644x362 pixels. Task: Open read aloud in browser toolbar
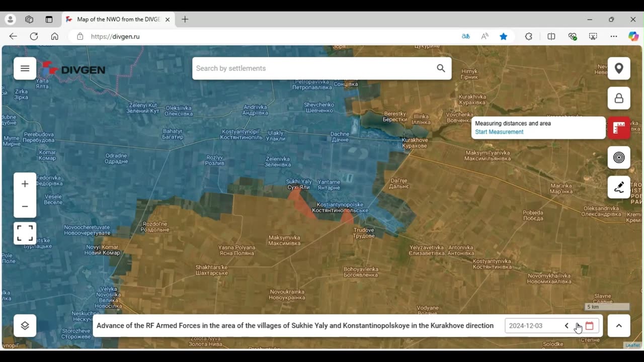485,36
